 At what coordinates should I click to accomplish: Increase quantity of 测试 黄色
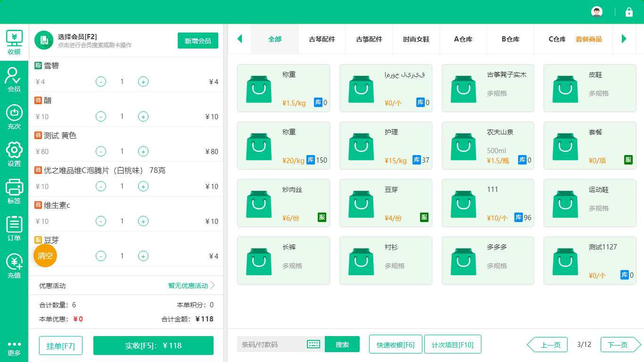point(143,151)
